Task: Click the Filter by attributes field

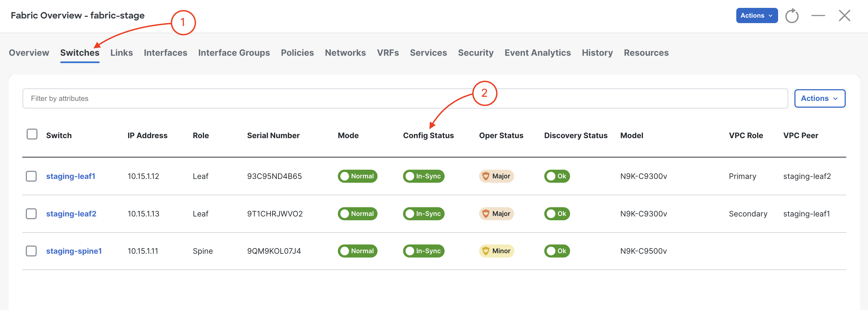Action: (405, 98)
